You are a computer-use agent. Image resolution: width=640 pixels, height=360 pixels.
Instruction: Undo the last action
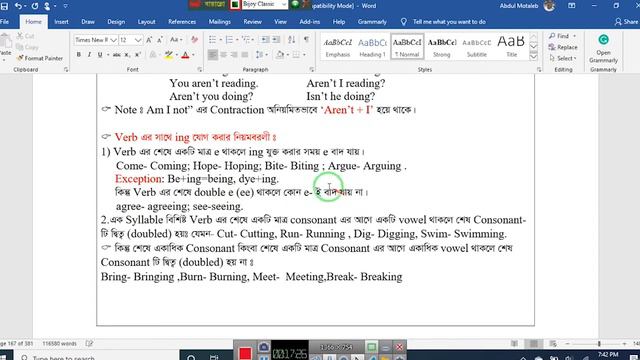pyautogui.click(x=18, y=6)
